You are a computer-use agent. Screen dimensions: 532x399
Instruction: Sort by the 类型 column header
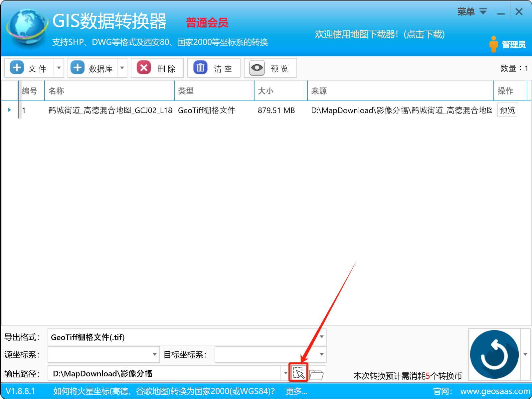(214, 91)
